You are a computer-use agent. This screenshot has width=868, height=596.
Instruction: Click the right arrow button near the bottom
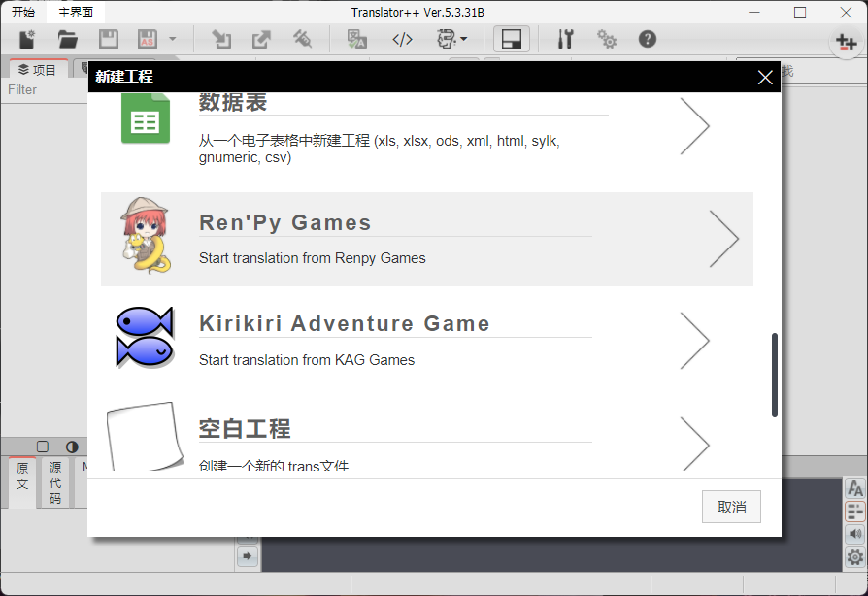coord(248,555)
